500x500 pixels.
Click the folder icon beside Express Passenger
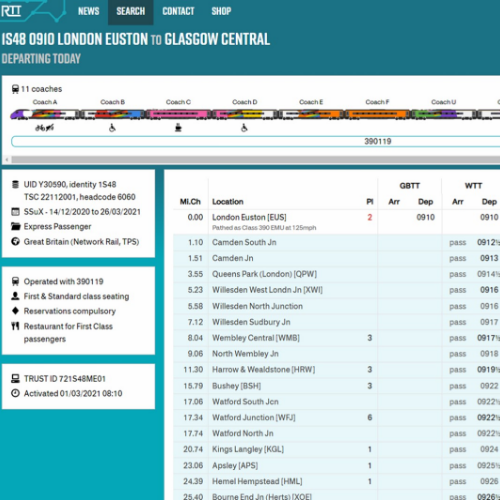point(15,227)
